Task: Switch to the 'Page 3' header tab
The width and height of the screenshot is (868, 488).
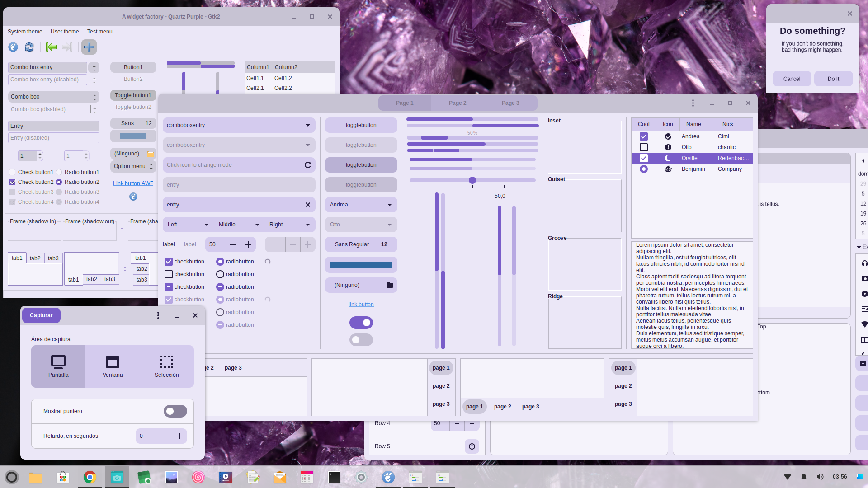Action: click(510, 103)
